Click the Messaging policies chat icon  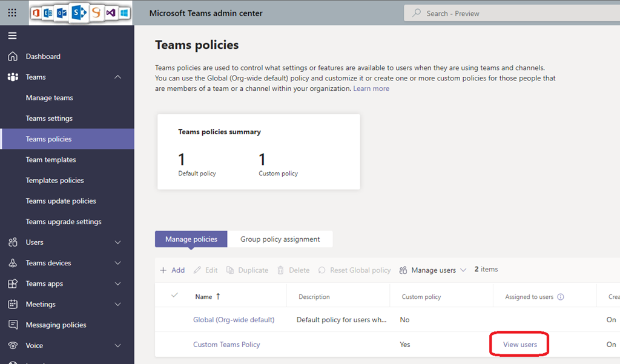tap(13, 325)
